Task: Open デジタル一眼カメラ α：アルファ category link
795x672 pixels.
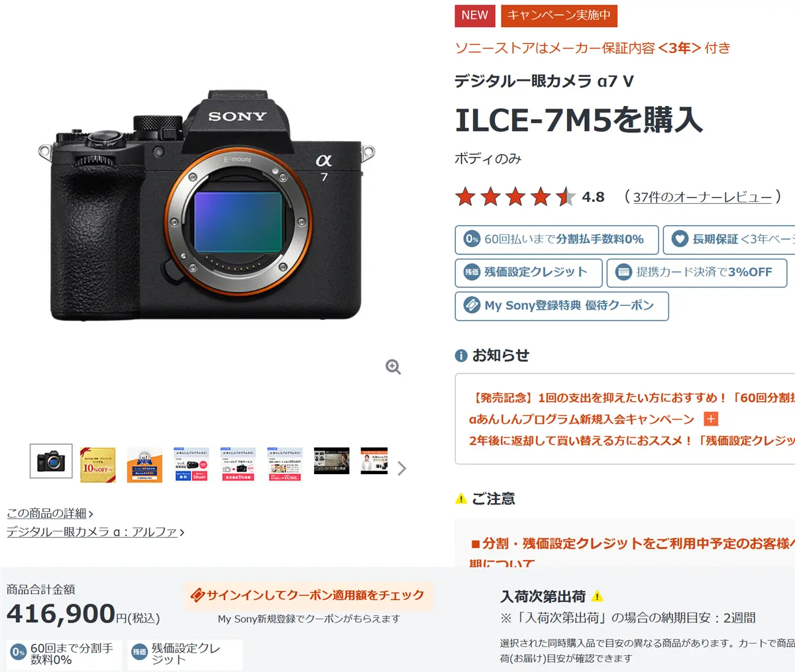Action: coord(95,532)
